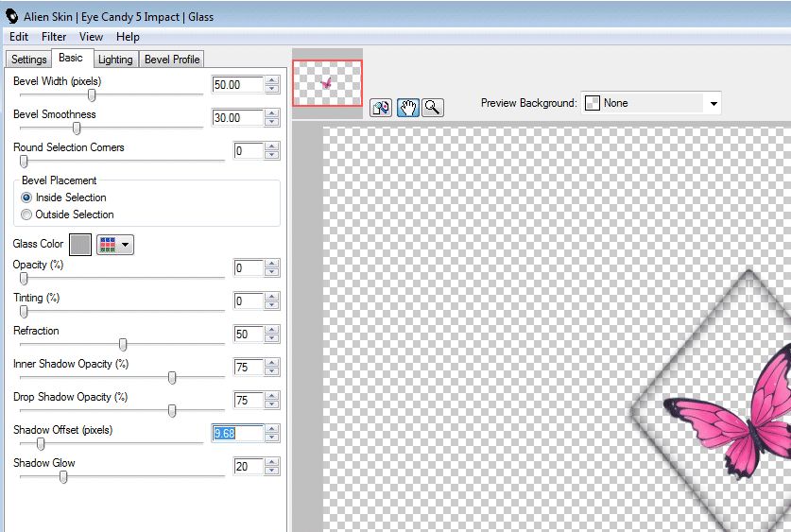Open the Preview Background dropdown
The image size is (791, 532).
coord(651,103)
